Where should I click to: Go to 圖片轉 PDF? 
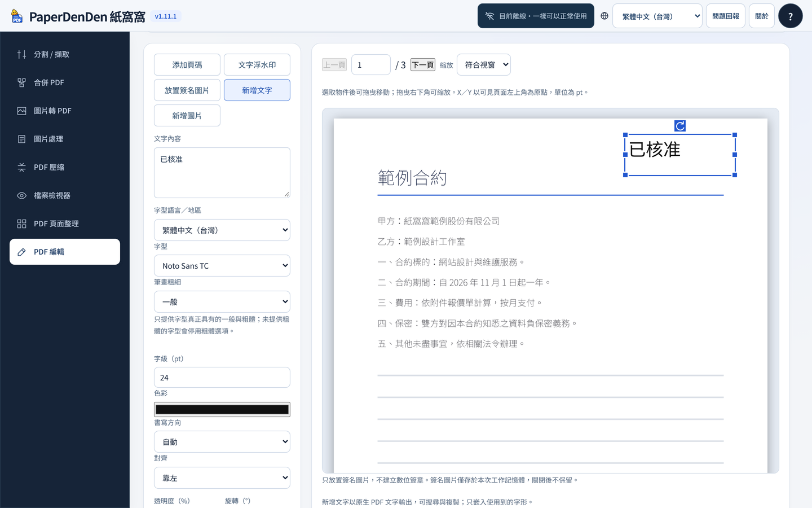coord(65,111)
